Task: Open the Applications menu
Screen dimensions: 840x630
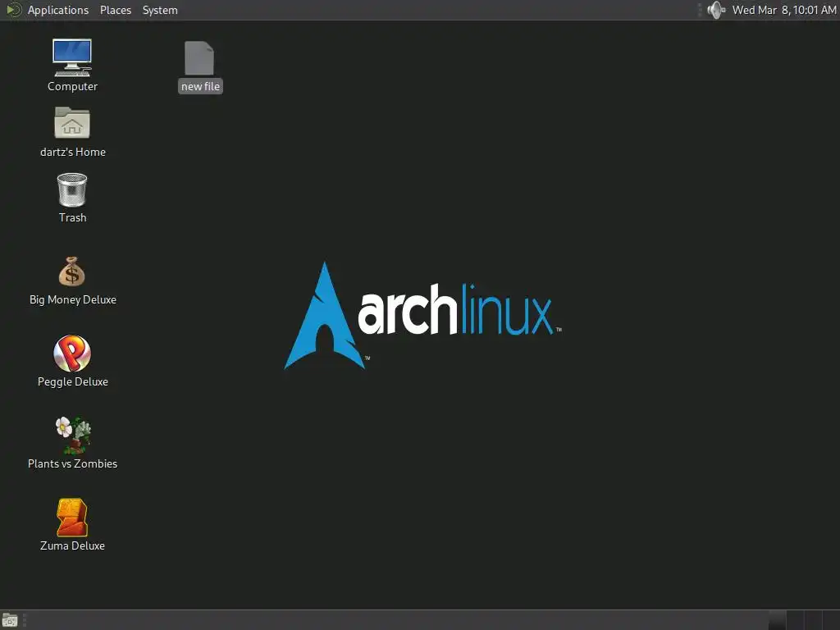Action: [x=58, y=10]
